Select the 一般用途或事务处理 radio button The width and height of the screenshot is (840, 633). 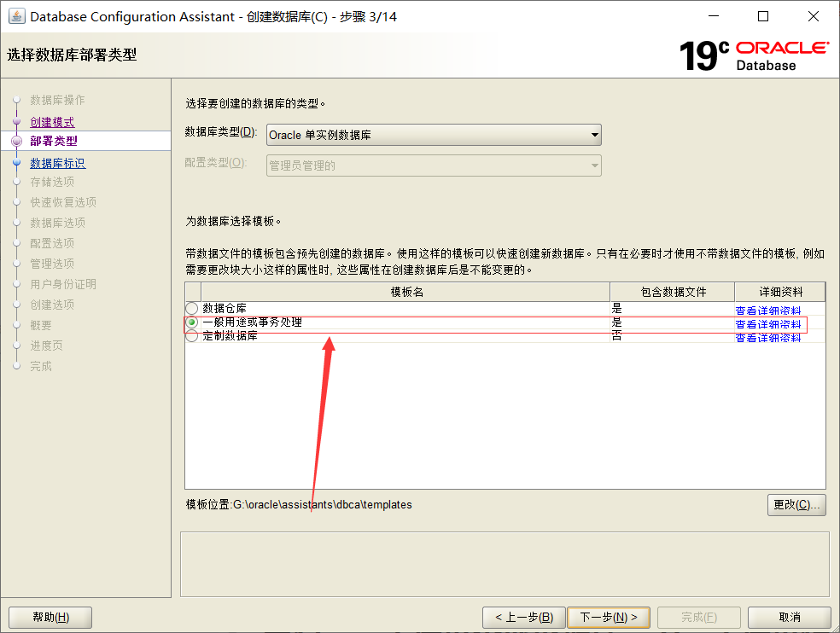coord(192,322)
